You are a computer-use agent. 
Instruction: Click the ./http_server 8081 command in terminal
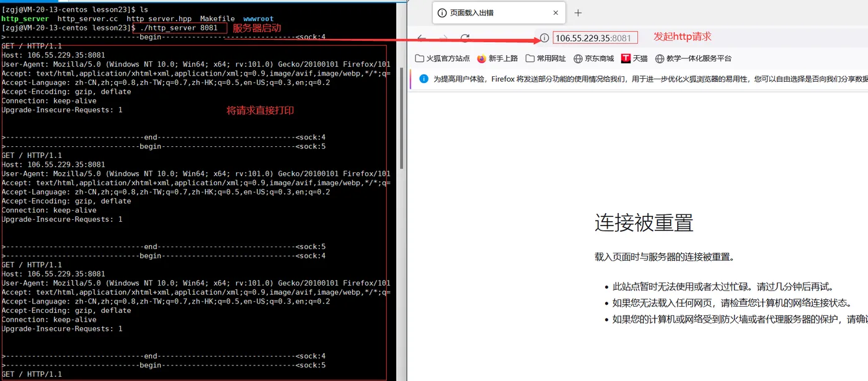(x=179, y=28)
